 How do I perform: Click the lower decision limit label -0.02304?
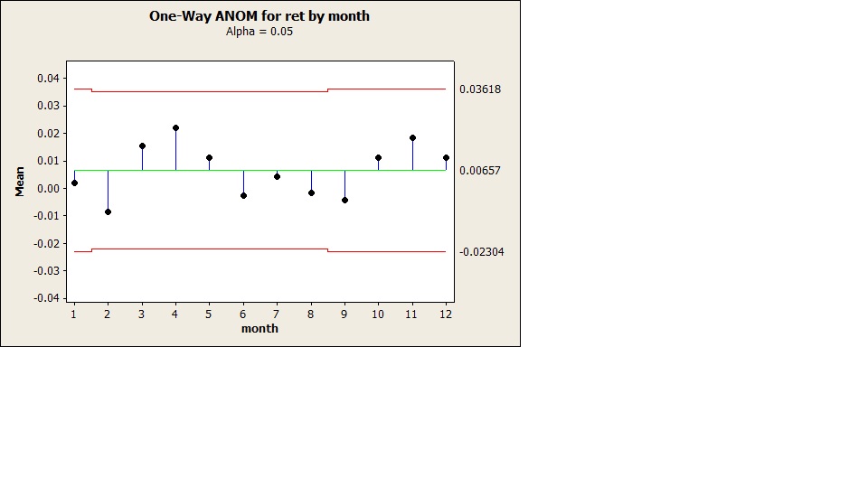(x=482, y=252)
